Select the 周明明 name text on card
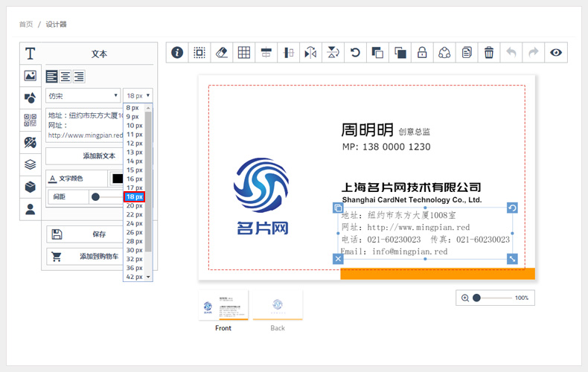This screenshot has width=588, height=372. point(367,130)
